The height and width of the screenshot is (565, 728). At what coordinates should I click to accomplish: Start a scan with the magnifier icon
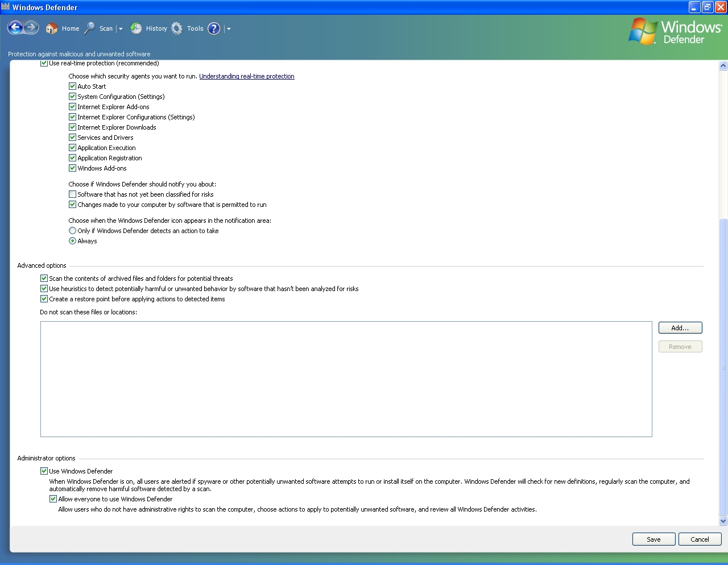coord(90,28)
